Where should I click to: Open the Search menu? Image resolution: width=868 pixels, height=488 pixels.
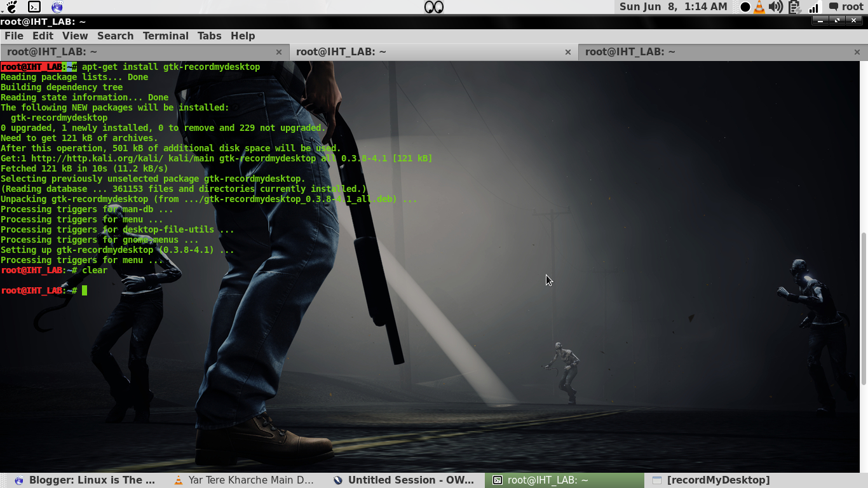tap(115, 36)
